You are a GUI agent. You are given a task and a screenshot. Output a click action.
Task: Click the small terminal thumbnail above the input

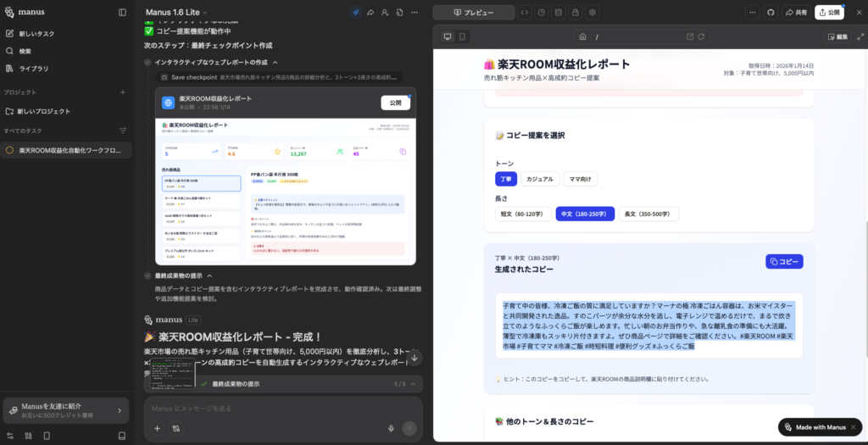pos(172,374)
